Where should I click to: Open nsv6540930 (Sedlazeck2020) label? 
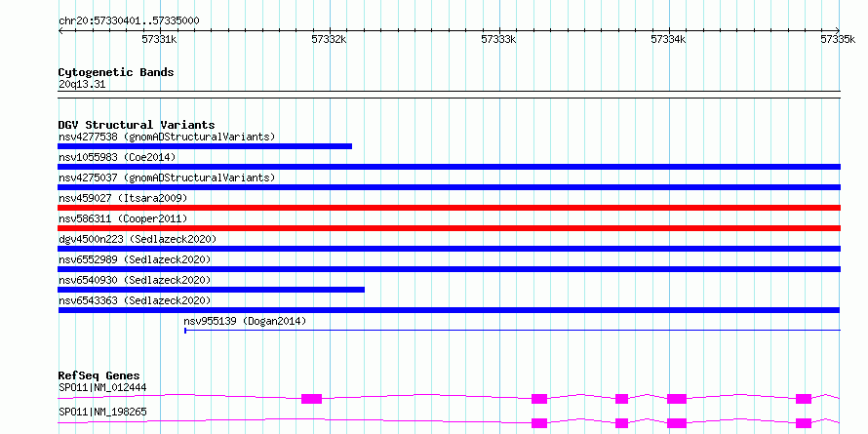[x=135, y=280]
